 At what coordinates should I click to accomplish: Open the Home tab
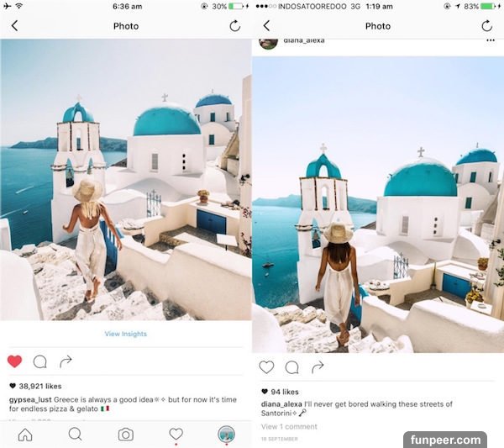click(25, 435)
